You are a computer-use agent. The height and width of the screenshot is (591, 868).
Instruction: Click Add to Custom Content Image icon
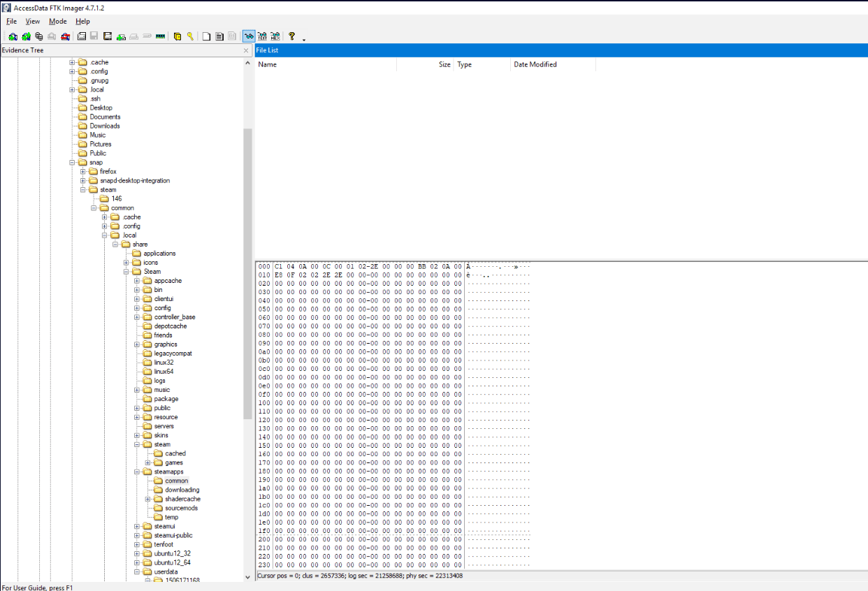[x=121, y=36]
